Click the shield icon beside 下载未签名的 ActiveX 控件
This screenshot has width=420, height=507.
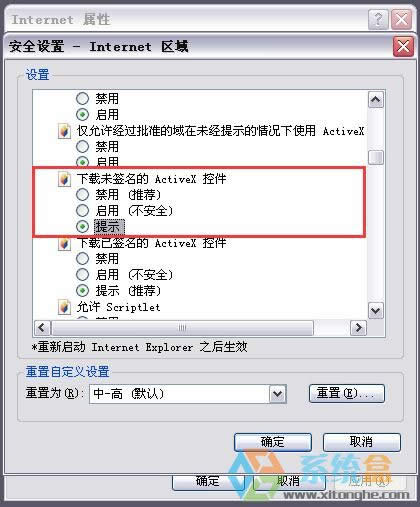coord(64,179)
